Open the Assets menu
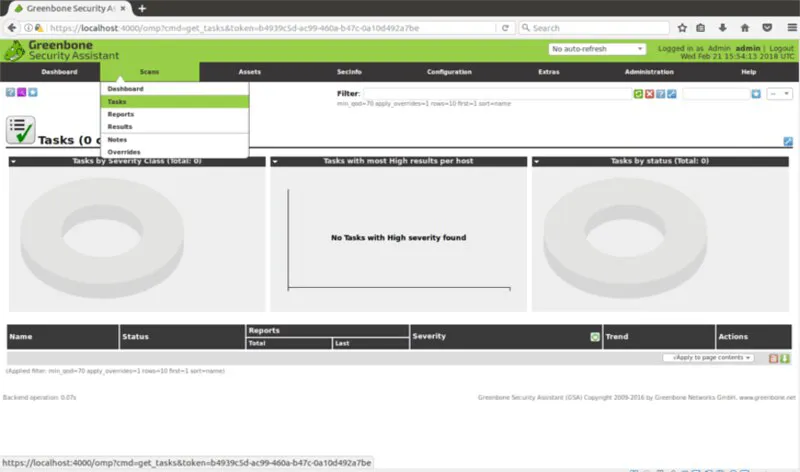 (249, 72)
